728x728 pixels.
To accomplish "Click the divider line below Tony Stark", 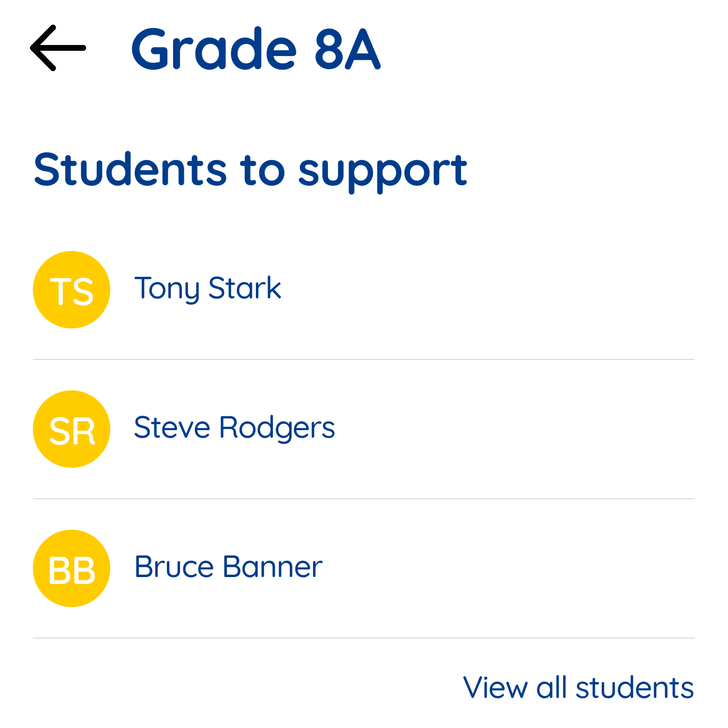I will tap(363, 359).
